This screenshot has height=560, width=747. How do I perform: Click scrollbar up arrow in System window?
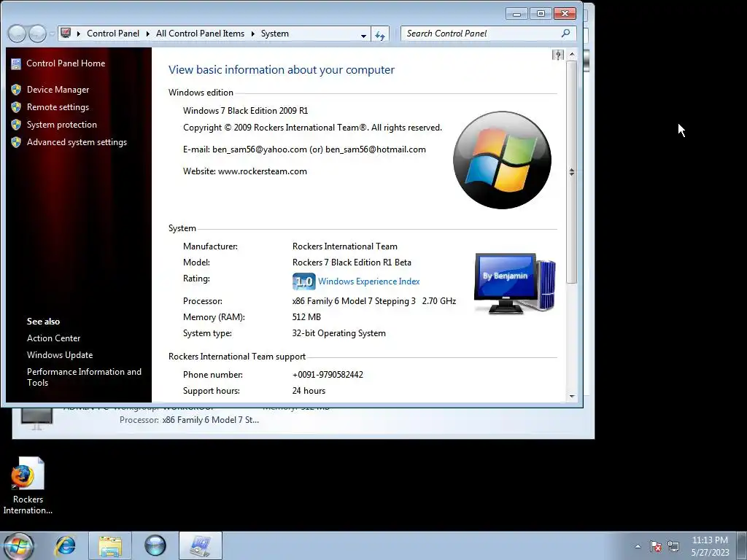point(572,55)
